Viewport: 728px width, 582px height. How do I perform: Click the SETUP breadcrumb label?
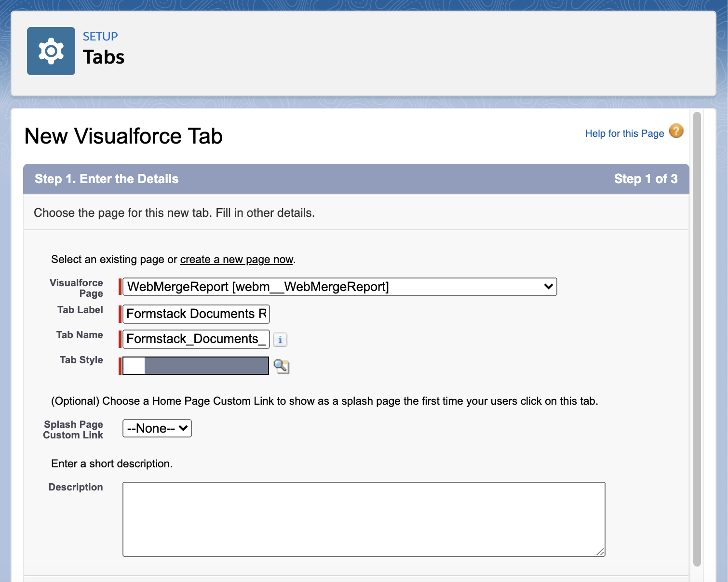tap(100, 36)
